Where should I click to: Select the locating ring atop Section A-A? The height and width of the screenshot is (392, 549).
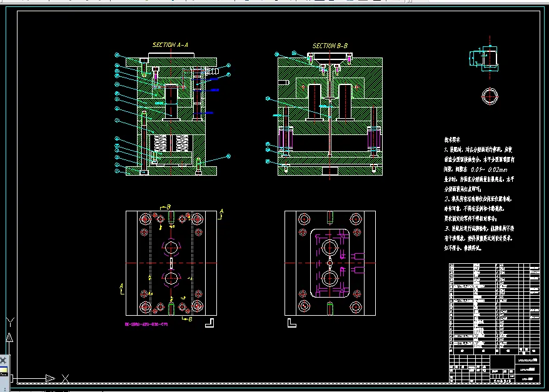(x=171, y=55)
